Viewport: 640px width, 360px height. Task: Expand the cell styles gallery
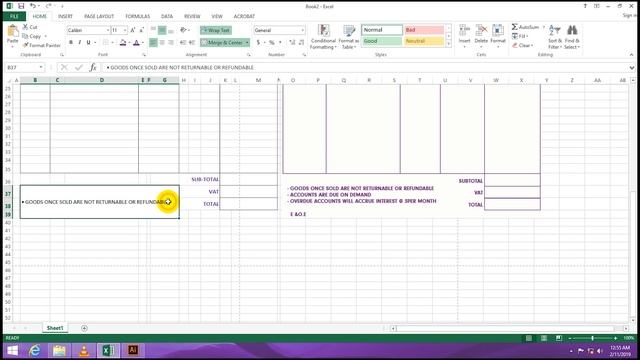click(x=449, y=44)
